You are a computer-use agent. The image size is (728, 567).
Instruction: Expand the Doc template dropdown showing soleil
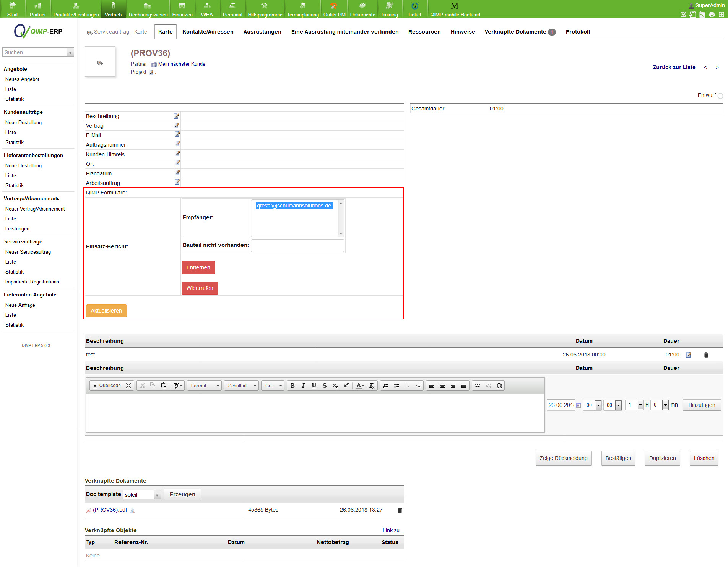[157, 495]
